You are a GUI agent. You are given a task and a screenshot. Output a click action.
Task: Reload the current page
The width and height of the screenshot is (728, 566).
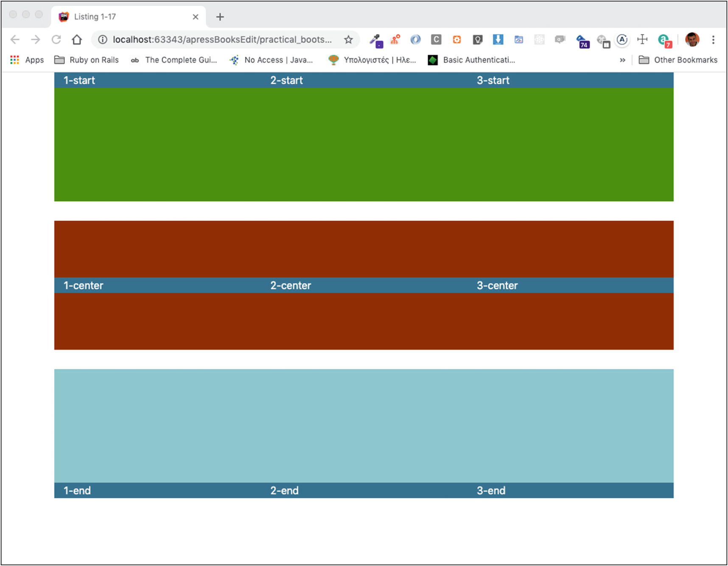56,39
